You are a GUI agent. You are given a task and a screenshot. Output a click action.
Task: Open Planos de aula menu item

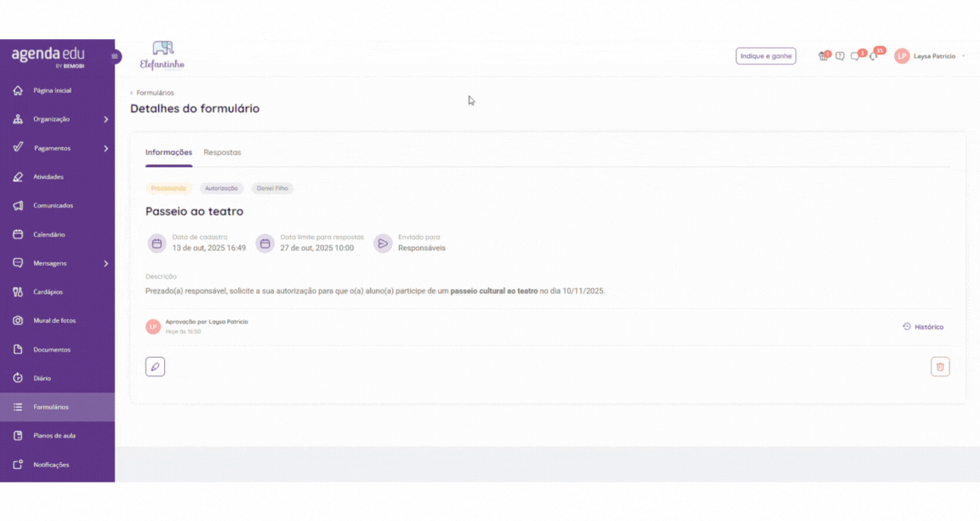coord(58,436)
